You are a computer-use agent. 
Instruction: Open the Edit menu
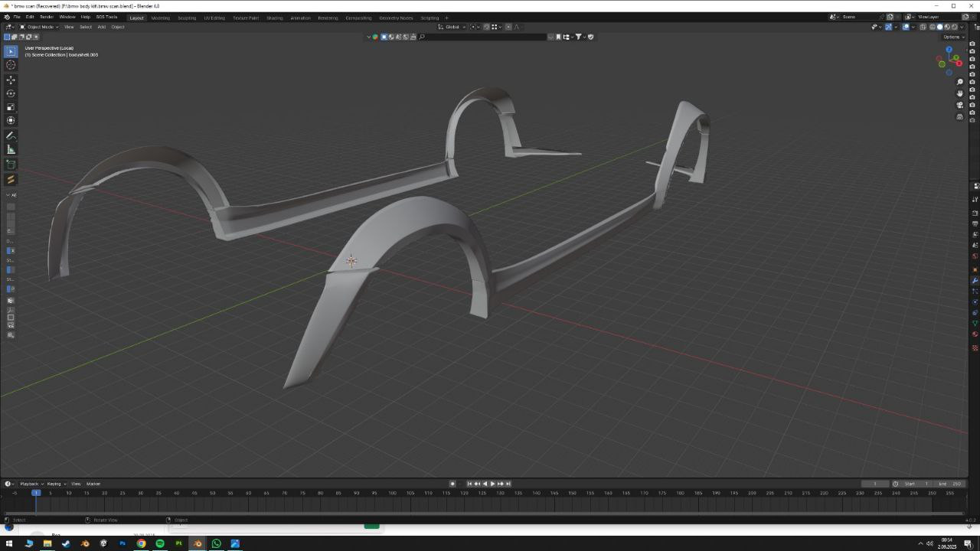30,17
